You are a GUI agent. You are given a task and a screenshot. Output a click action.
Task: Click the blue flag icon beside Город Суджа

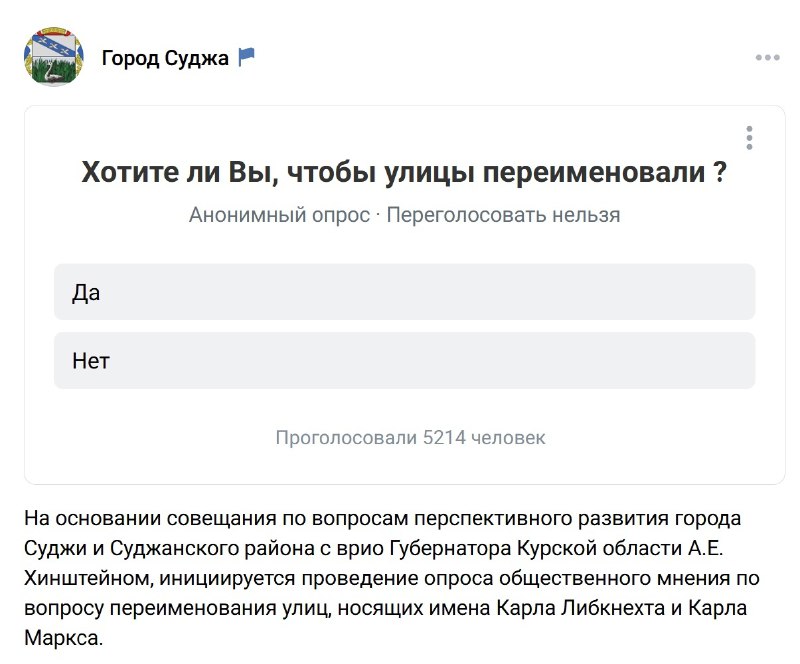click(x=246, y=57)
